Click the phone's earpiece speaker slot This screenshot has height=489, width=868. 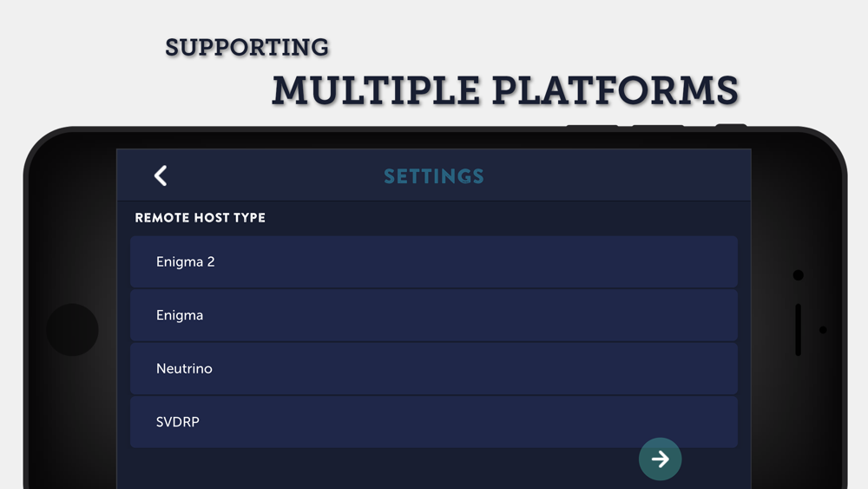pyautogui.click(x=798, y=330)
